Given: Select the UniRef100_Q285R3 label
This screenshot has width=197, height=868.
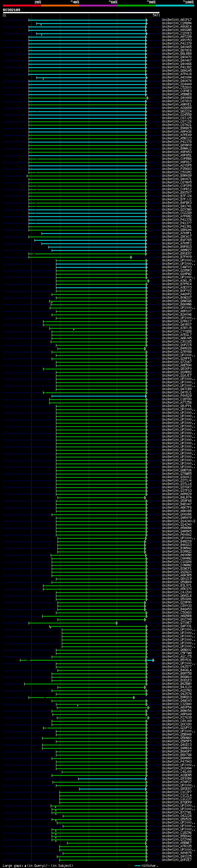Looking at the screenshot, I should point(177,270).
